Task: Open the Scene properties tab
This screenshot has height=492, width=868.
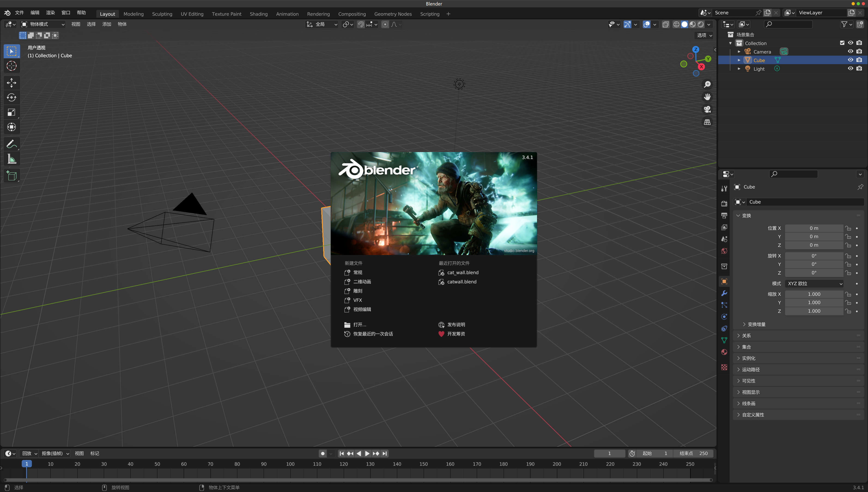Action: [x=724, y=239]
